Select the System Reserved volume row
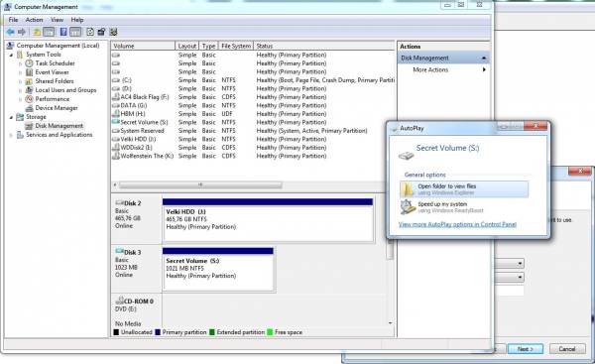595x364 pixels. tap(253, 131)
